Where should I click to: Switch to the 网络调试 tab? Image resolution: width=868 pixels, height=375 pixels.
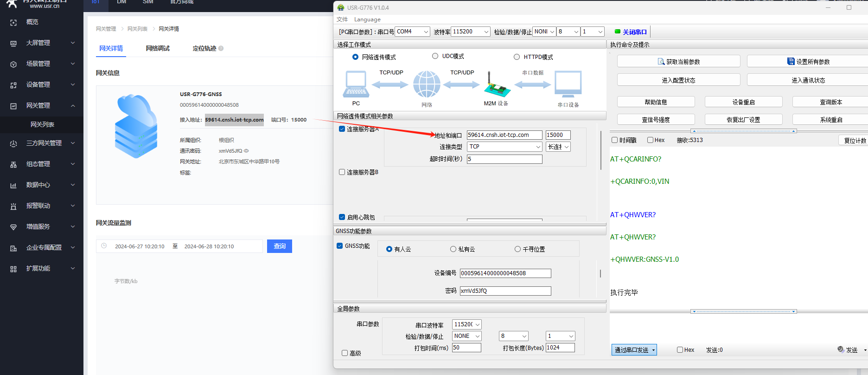click(x=158, y=48)
